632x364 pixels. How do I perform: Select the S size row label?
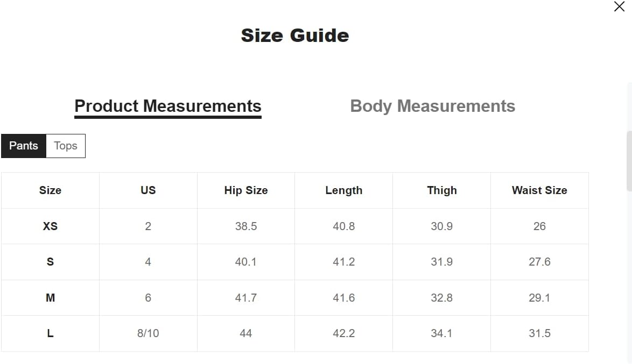[51, 262]
